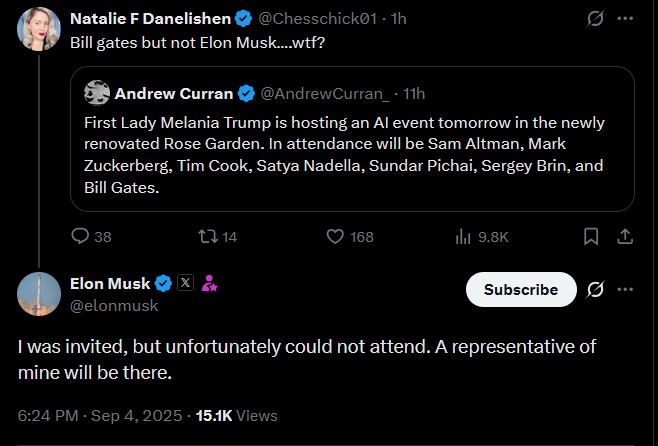Open the @elonmusk handle link
This screenshot has height=446, width=658.
point(114,306)
